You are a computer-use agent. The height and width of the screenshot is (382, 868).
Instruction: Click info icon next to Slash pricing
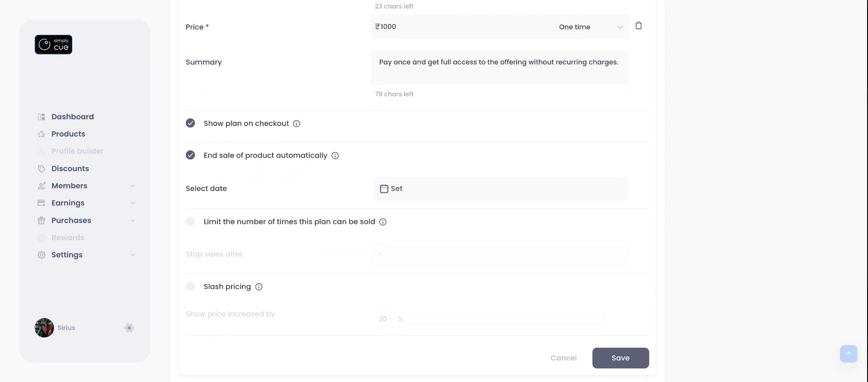click(259, 287)
